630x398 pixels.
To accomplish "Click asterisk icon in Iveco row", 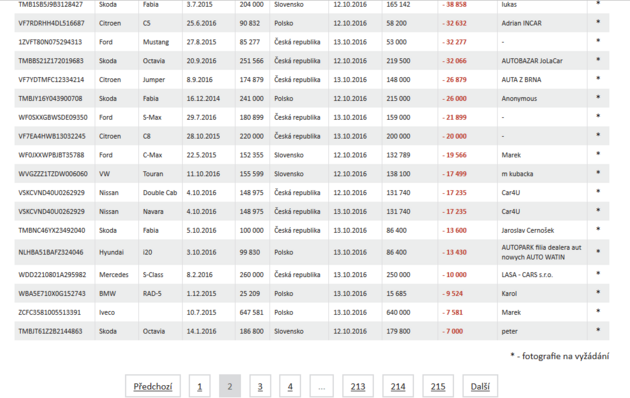I will coord(598,311).
